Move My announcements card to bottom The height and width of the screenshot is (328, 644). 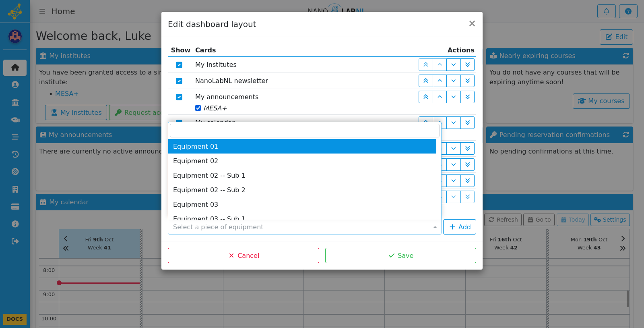(x=467, y=97)
